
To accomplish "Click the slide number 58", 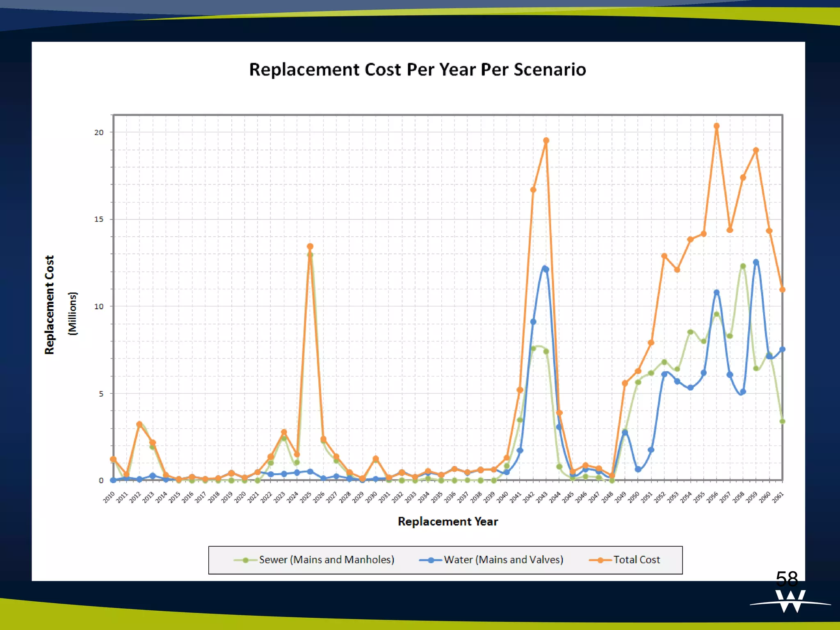I will coord(786,579).
